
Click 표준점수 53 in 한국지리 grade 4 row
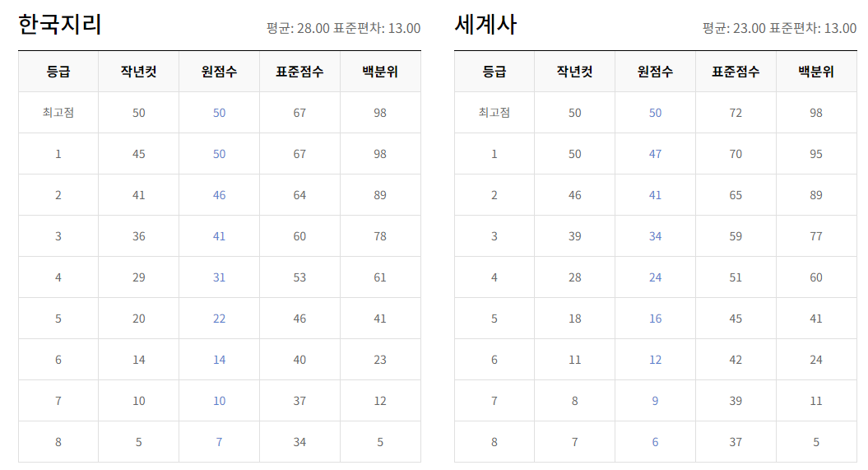click(299, 277)
